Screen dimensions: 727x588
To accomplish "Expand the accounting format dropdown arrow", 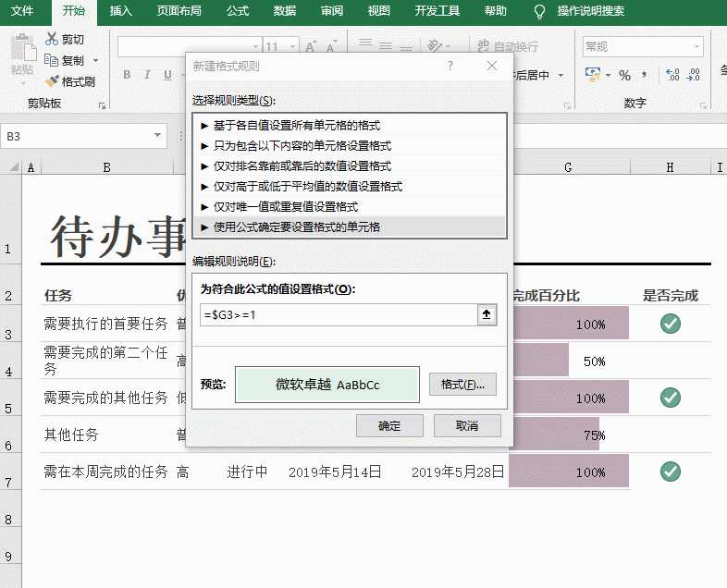I will coord(608,75).
